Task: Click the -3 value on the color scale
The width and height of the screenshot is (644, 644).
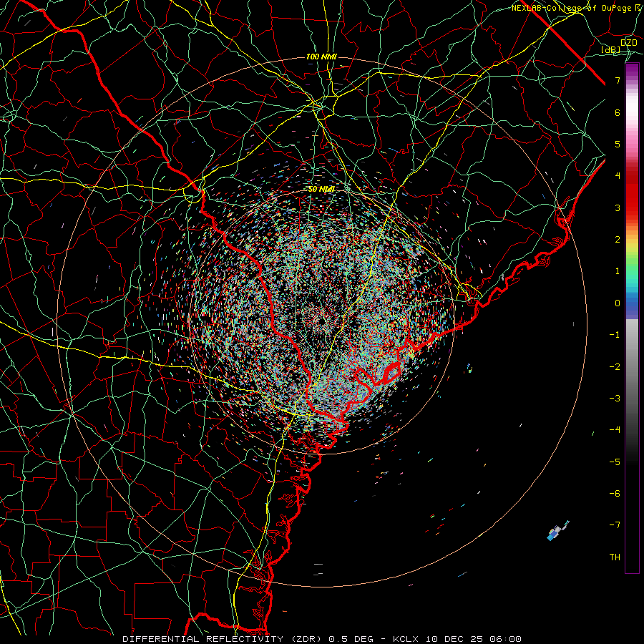Action: point(615,399)
